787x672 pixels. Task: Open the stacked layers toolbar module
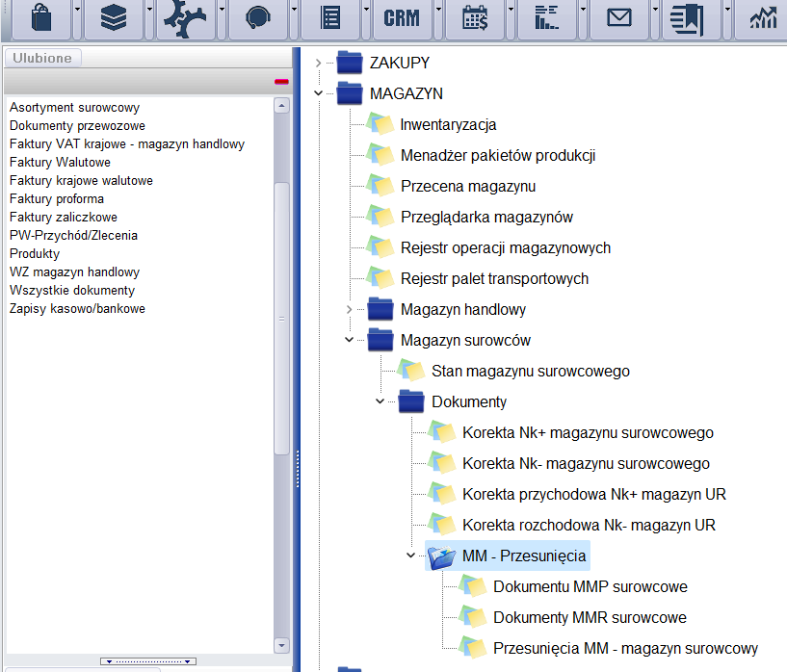[x=114, y=18]
